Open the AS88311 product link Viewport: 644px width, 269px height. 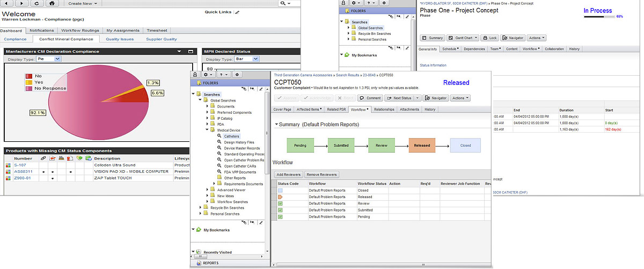[23, 171]
